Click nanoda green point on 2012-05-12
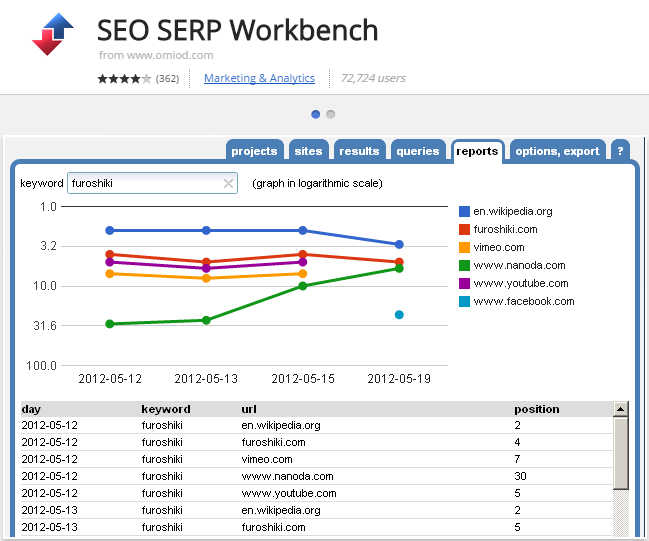 (x=110, y=324)
